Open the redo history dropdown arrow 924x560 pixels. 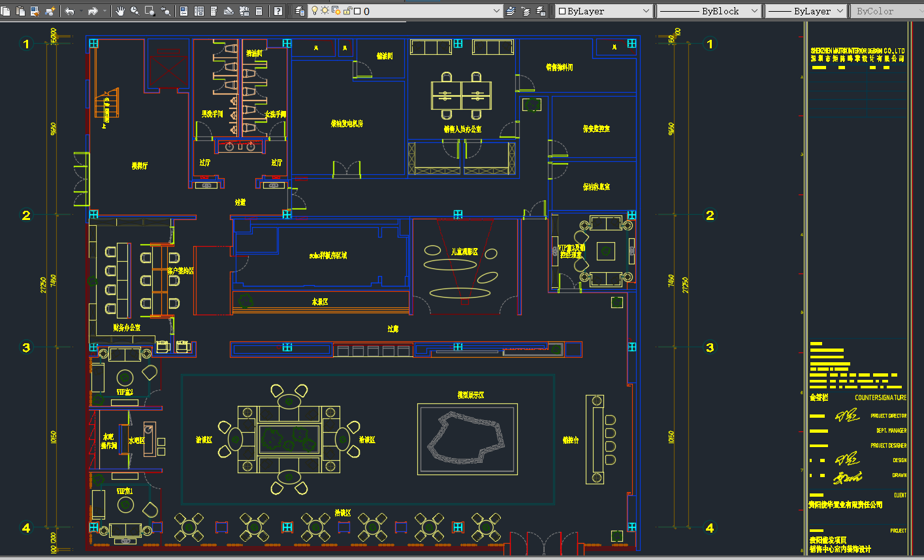(105, 11)
